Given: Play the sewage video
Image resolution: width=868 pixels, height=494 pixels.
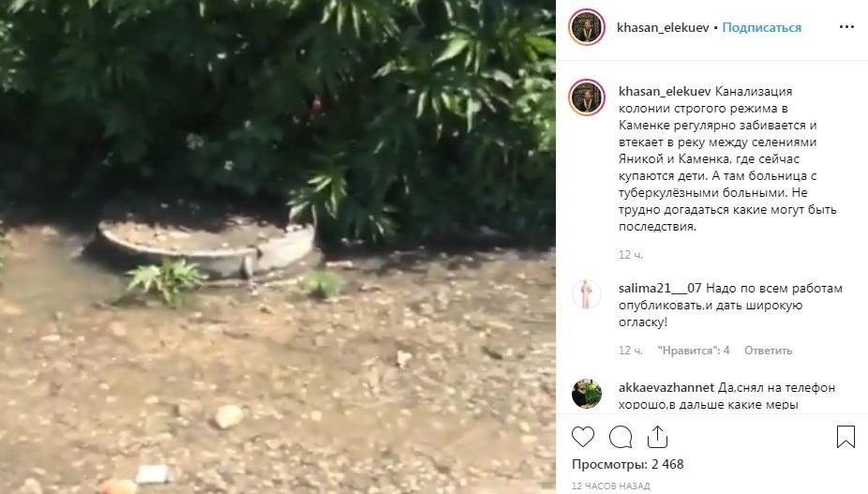Looking at the screenshot, I should point(277,247).
